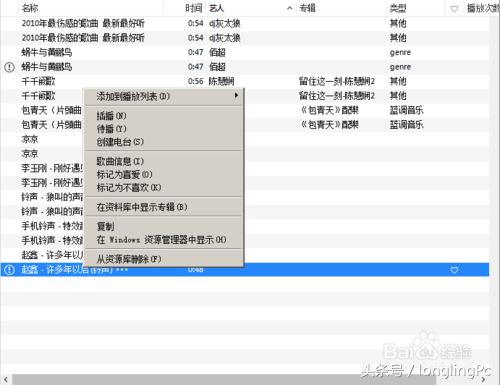500x385 pixels.
Task: Choose 在 Windows 资源管理器中显示
Action: coord(163,240)
